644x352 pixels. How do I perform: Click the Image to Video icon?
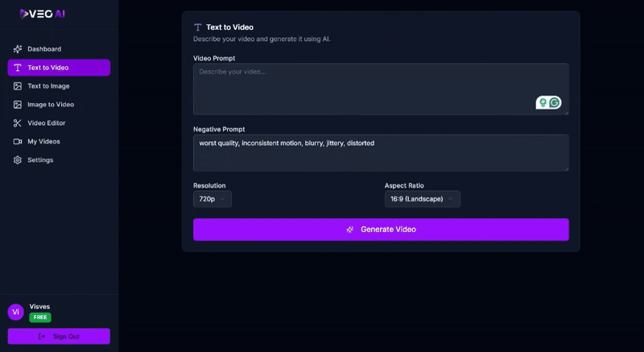pyautogui.click(x=17, y=105)
